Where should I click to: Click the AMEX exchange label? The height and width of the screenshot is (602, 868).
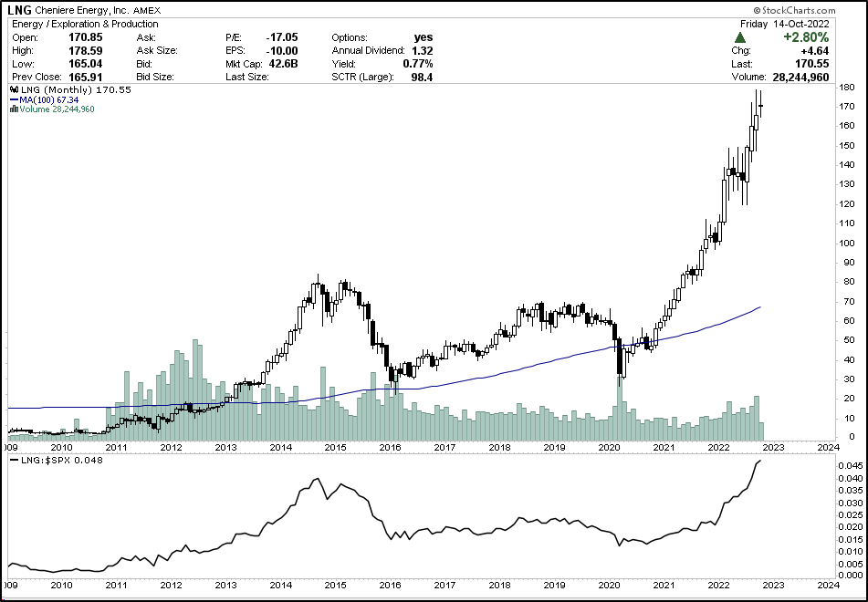point(147,11)
